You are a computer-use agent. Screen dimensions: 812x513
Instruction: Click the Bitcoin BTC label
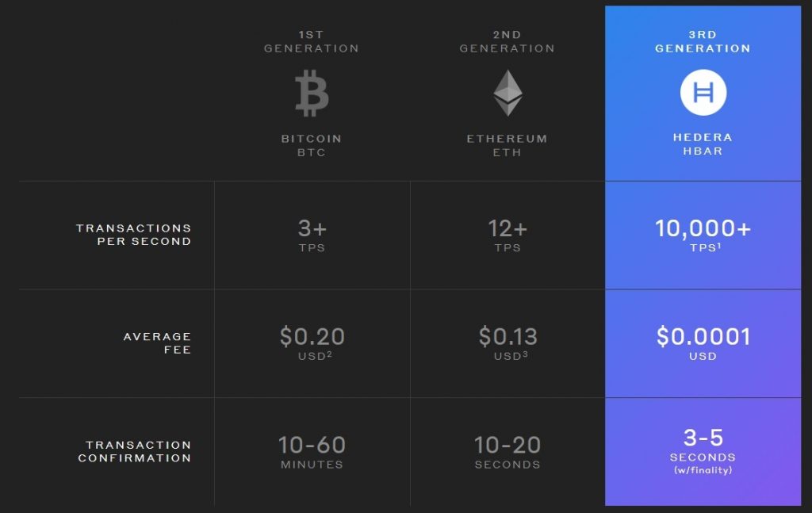pyautogui.click(x=312, y=145)
